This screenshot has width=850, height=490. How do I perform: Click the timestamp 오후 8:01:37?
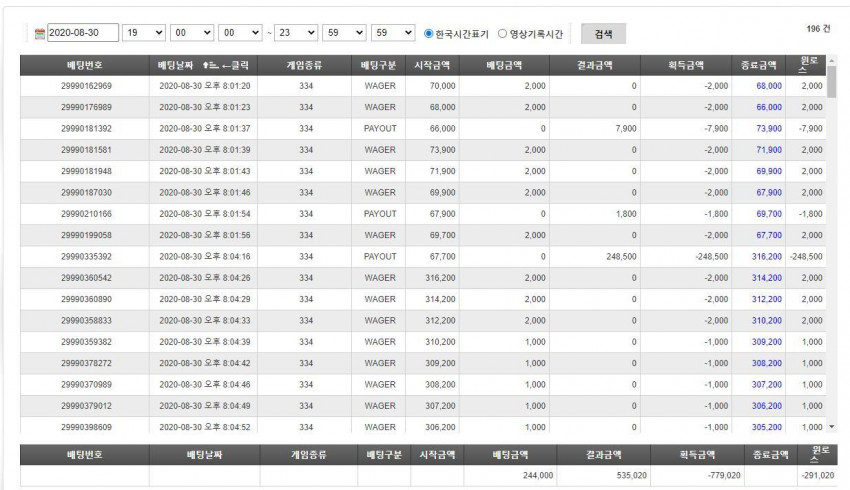pyautogui.click(x=228, y=128)
